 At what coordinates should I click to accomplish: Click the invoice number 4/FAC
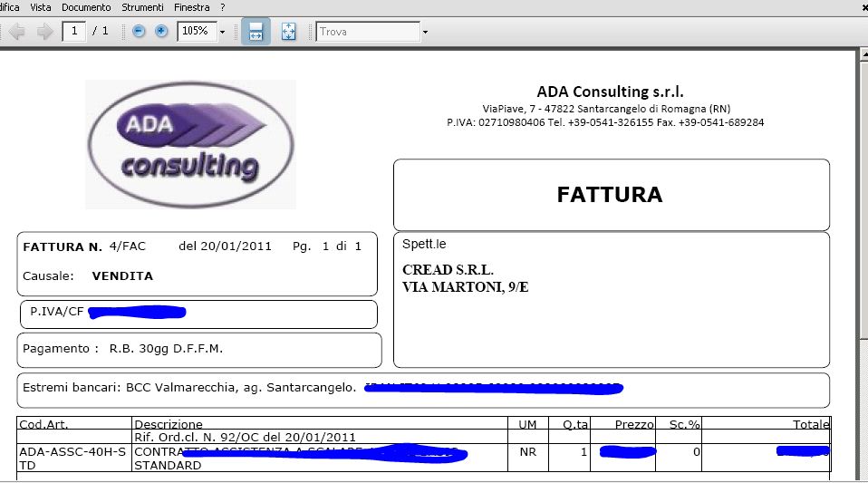coord(128,246)
